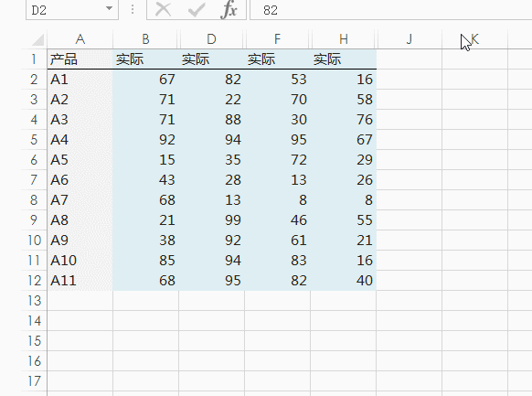
Task: Click cell with value 40
Action: tap(344, 281)
